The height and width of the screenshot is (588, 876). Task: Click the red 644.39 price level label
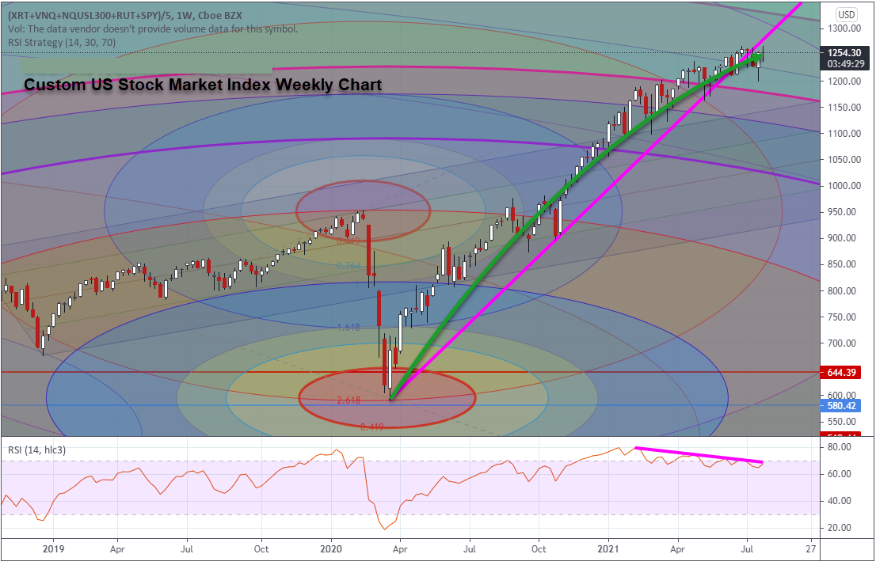(x=841, y=372)
